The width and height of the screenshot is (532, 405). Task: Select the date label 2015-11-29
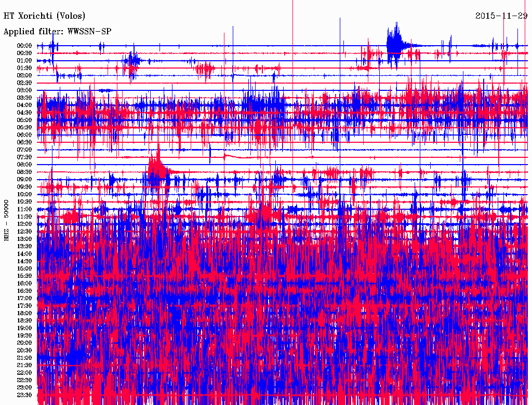point(501,16)
